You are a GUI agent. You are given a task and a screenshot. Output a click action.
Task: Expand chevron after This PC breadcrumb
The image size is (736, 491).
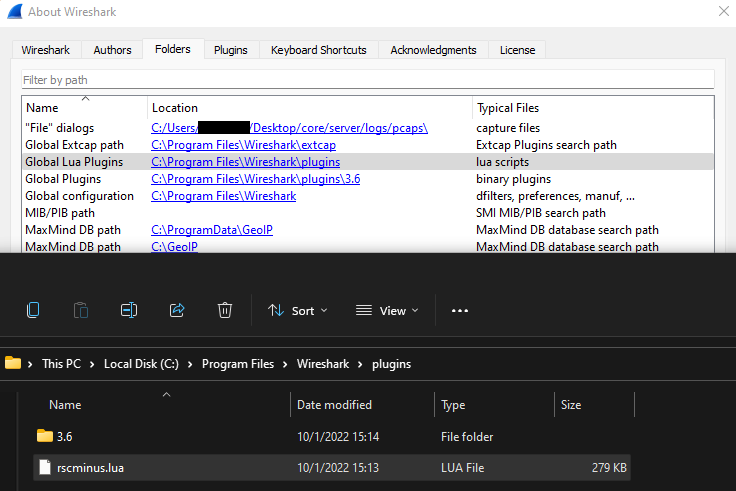tap(92, 364)
